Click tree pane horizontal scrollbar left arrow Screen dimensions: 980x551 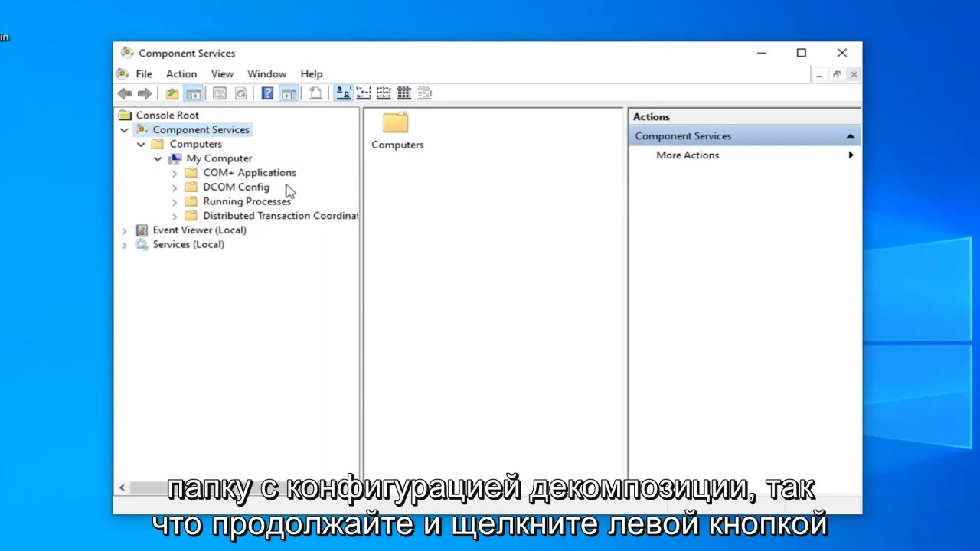(122, 487)
